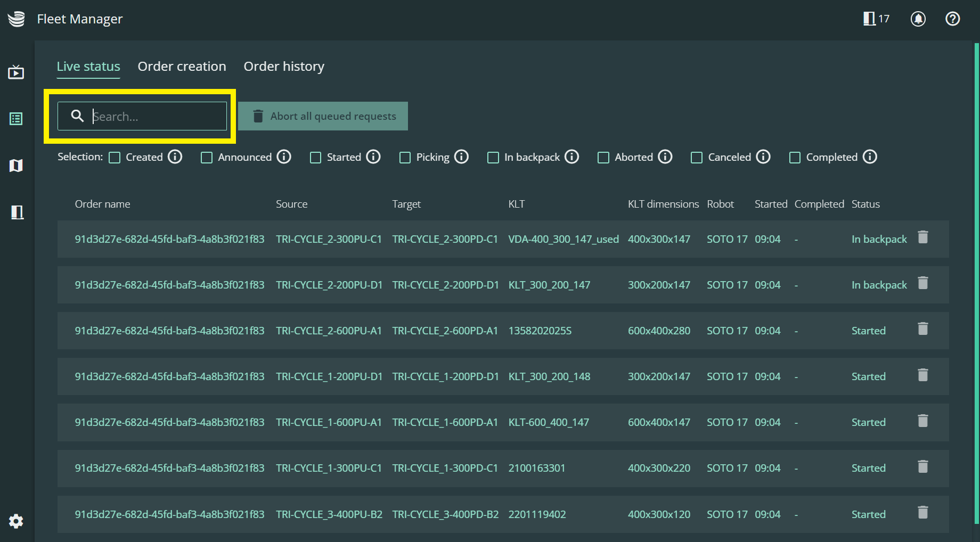Select the orders list sidebar icon
980x542 pixels.
16,119
